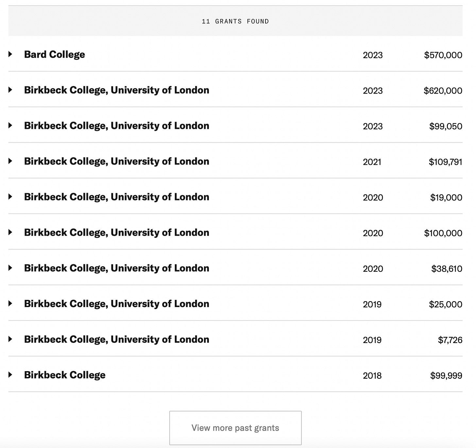Click the 2018 year label
The height and width of the screenshot is (448, 476).
372,375
